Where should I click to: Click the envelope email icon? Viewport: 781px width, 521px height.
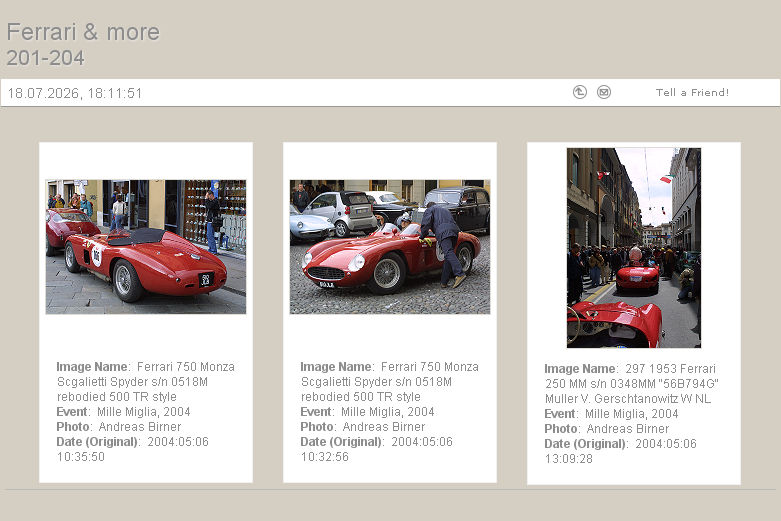604,92
